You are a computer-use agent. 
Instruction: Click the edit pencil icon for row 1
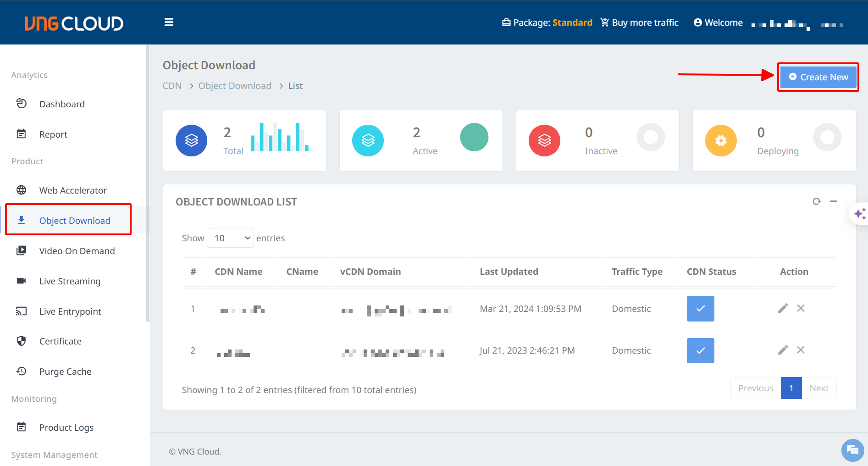(783, 308)
